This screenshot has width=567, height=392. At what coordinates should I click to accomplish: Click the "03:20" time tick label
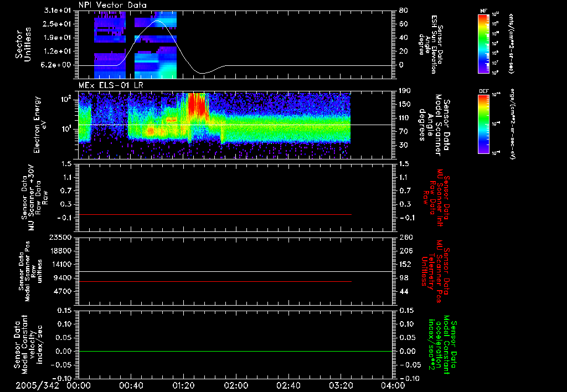click(x=341, y=385)
